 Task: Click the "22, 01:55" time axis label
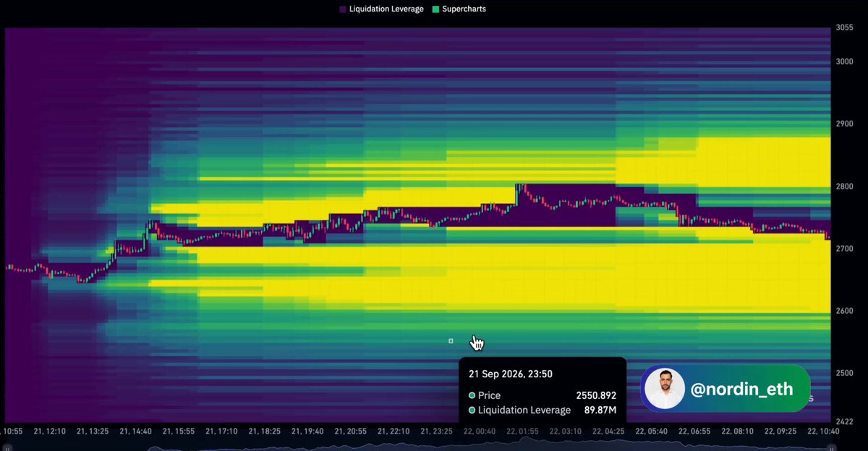coord(522,431)
